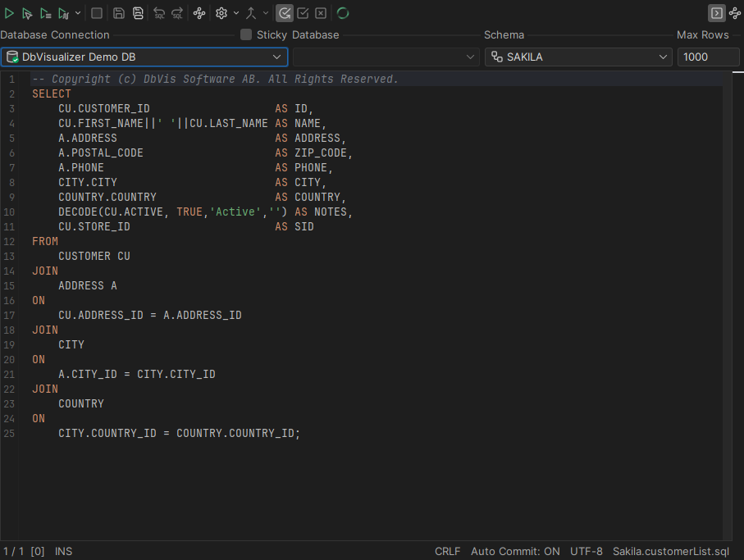Click 'Active' string literal on line 10
This screenshot has width=744, height=560.
point(235,212)
